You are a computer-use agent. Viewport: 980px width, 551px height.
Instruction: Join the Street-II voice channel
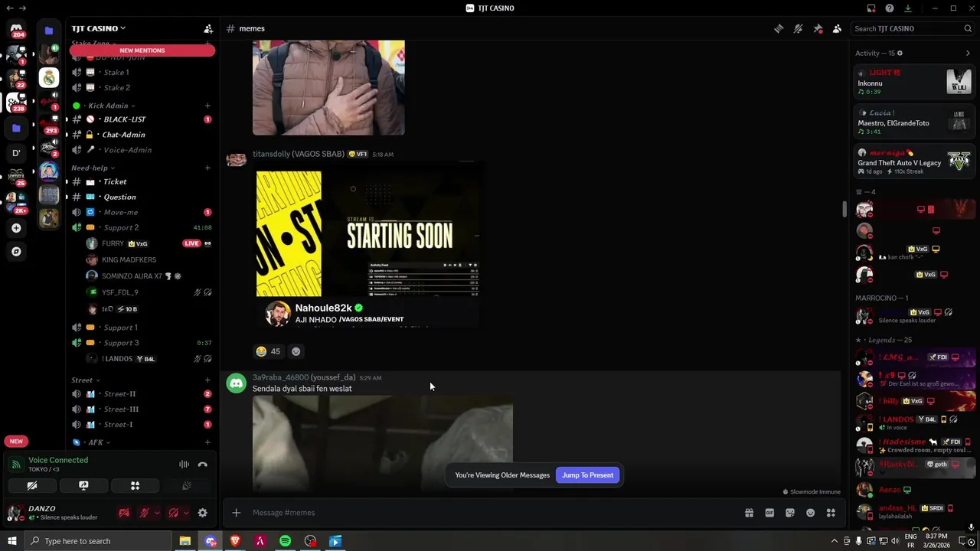tap(142, 394)
